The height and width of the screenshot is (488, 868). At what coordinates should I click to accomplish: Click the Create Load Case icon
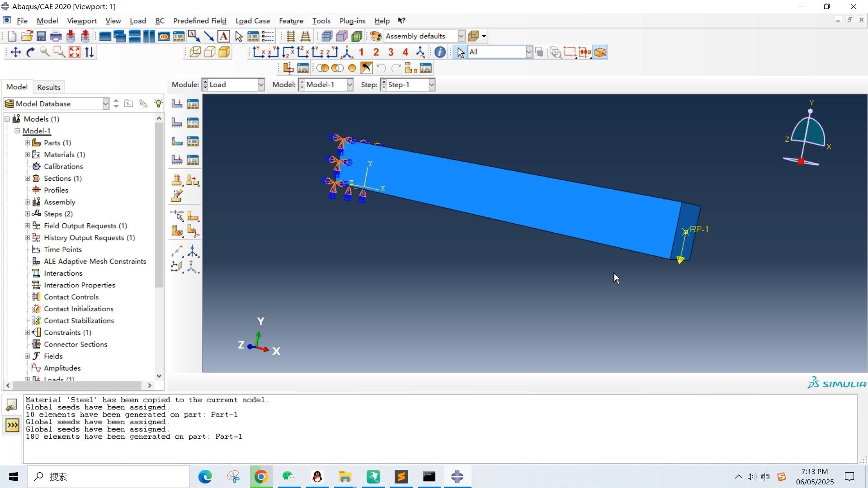click(177, 160)
